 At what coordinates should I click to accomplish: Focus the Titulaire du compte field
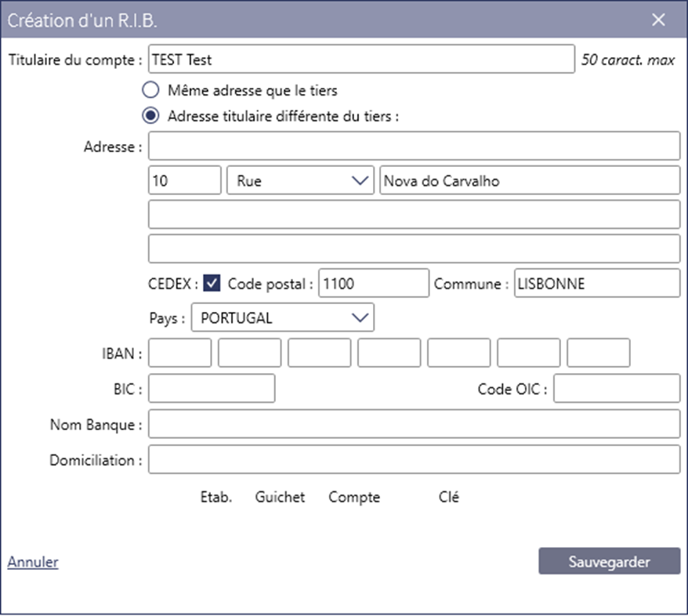(361, 59)
